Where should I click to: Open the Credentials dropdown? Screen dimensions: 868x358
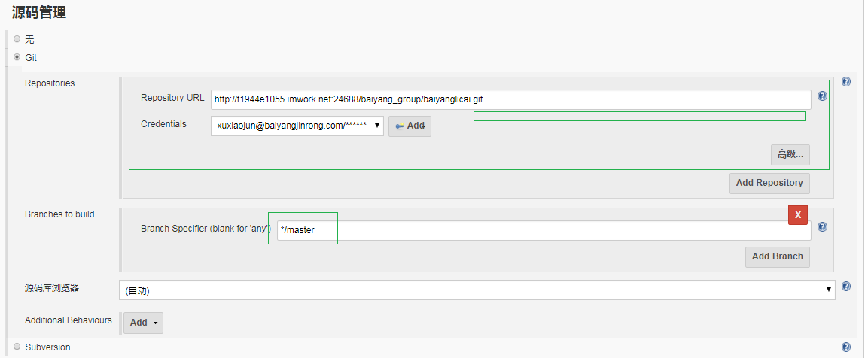click(297, 126)
